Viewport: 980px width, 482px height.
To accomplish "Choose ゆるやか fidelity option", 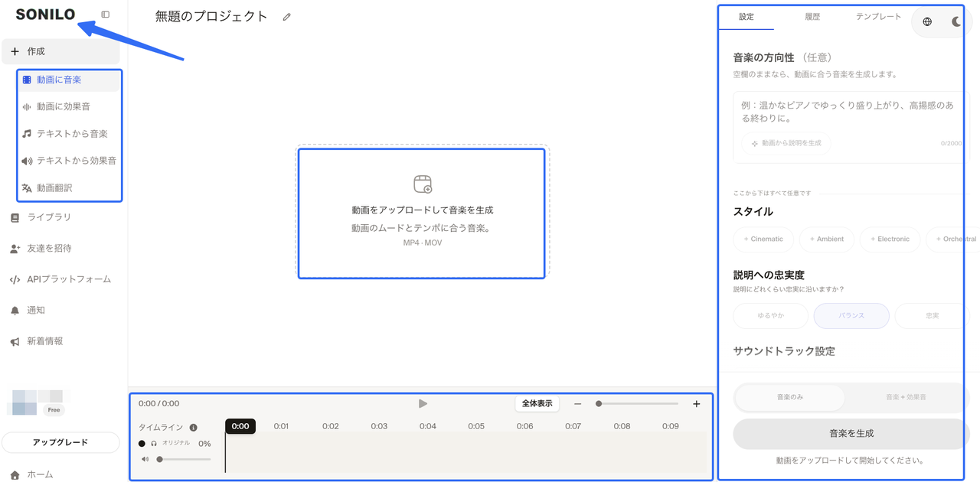I will click(x=771, y=316).
